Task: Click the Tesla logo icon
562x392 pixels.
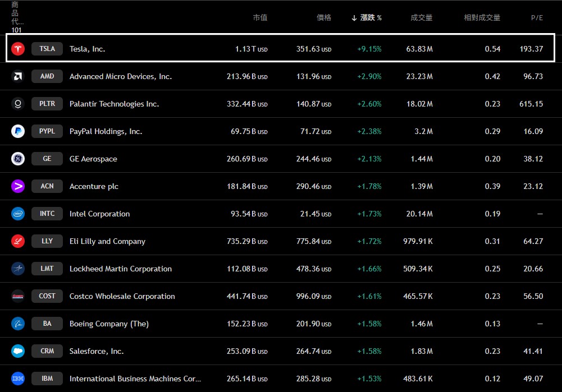Action: (x=18, y=49)
